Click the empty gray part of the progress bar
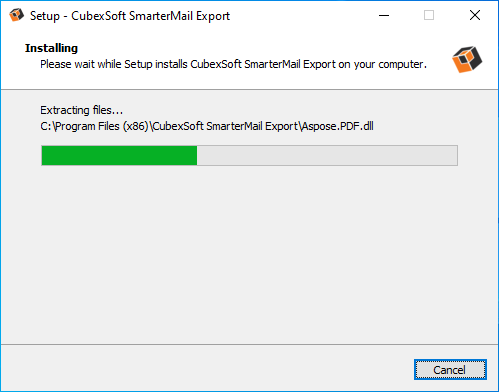 coord(327,155)
